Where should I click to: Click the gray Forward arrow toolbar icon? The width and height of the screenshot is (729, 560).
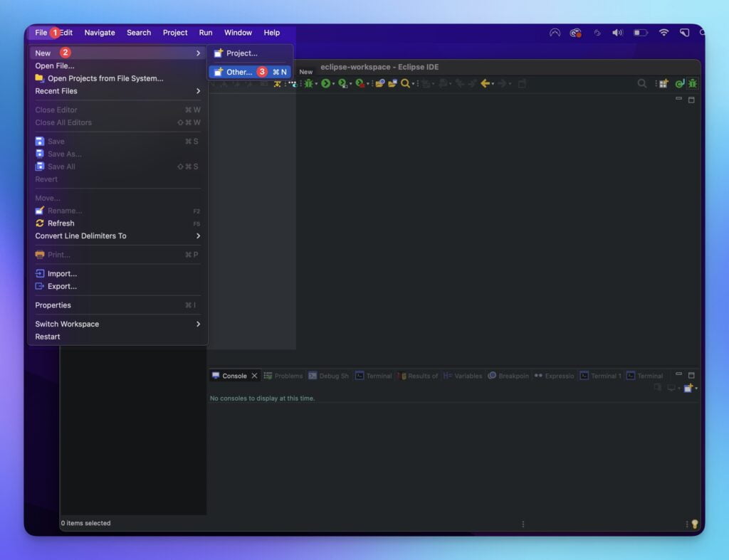click(502, 84)
